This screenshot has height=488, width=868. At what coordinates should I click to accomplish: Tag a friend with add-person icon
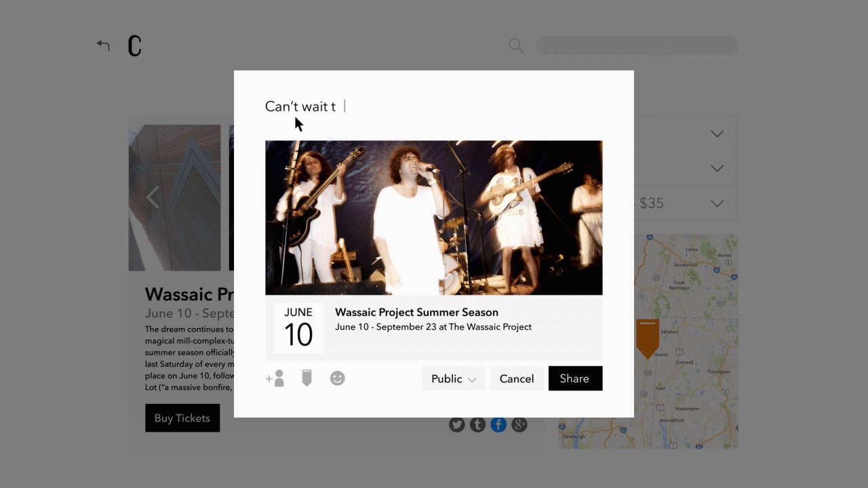tap(275, 378)
